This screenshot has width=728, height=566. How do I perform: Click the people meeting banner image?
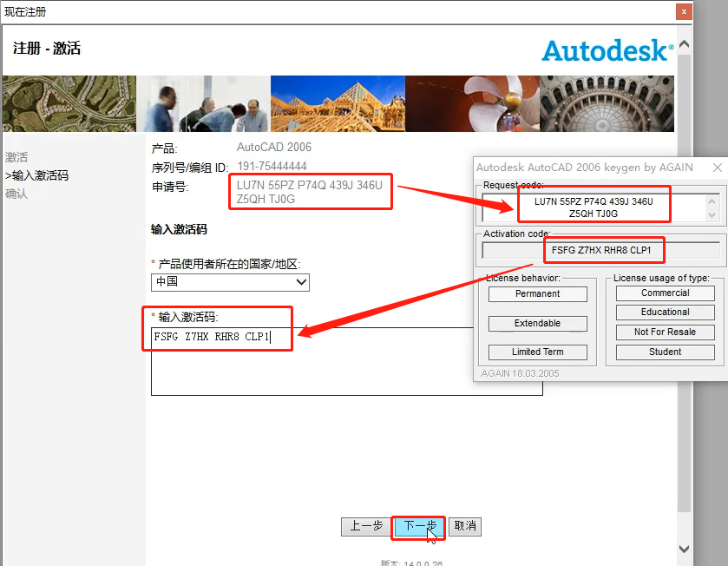tap(203, 103)
